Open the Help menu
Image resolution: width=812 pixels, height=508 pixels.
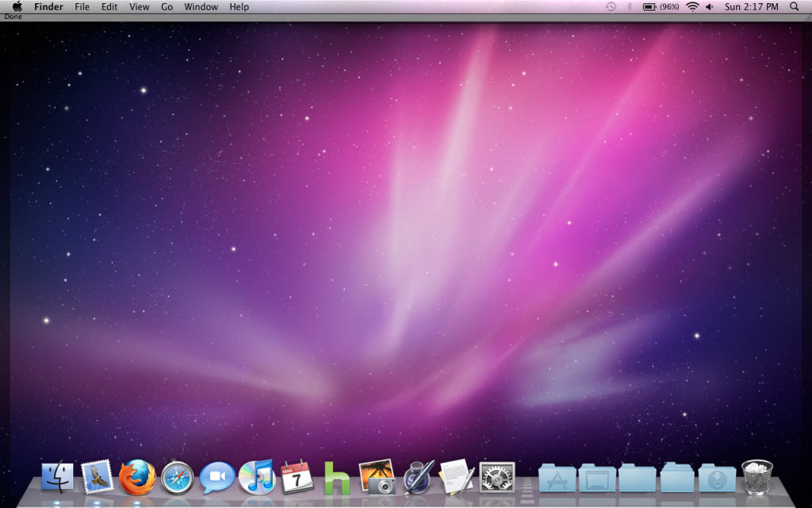[239, 6]
